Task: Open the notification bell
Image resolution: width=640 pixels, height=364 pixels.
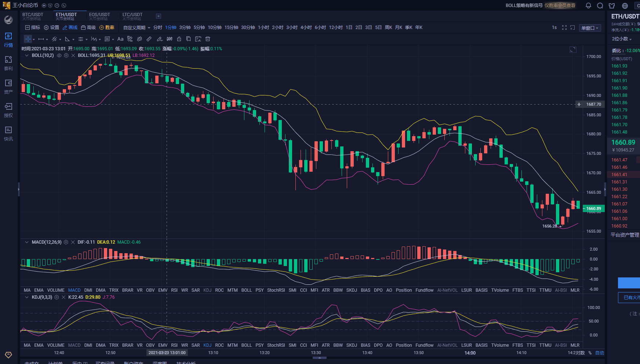Action: pos(588,6)
